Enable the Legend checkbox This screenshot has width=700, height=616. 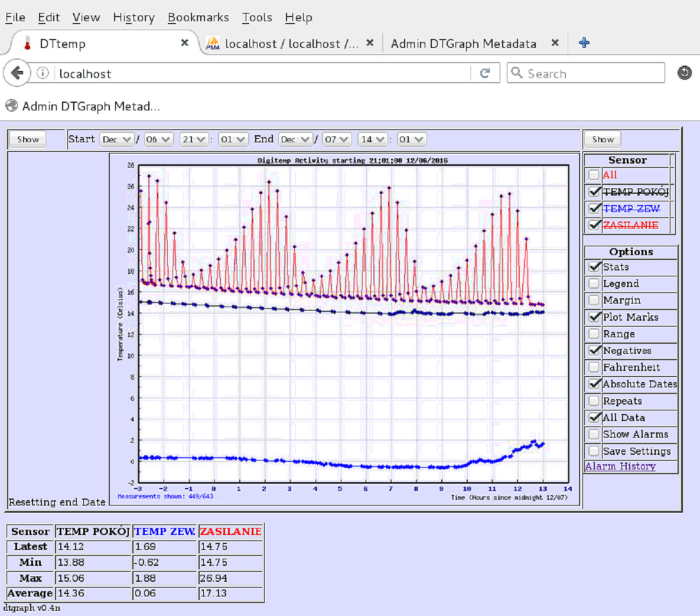click(x=594, y=284)
